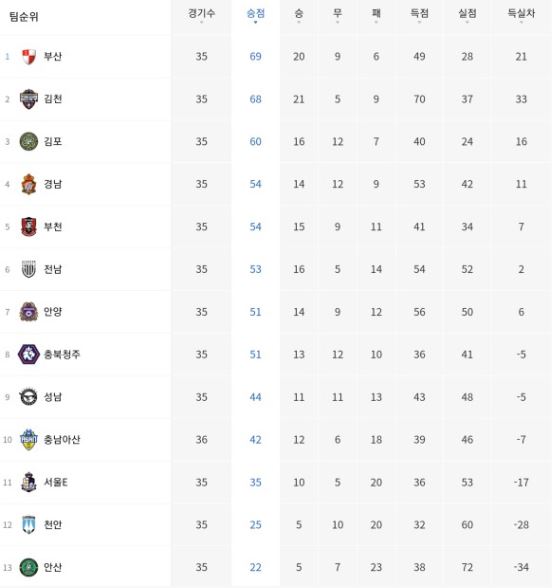Open the 전남 striped shield logo
552x588 pixels.
pyautogui.click(x=28, y=269)
